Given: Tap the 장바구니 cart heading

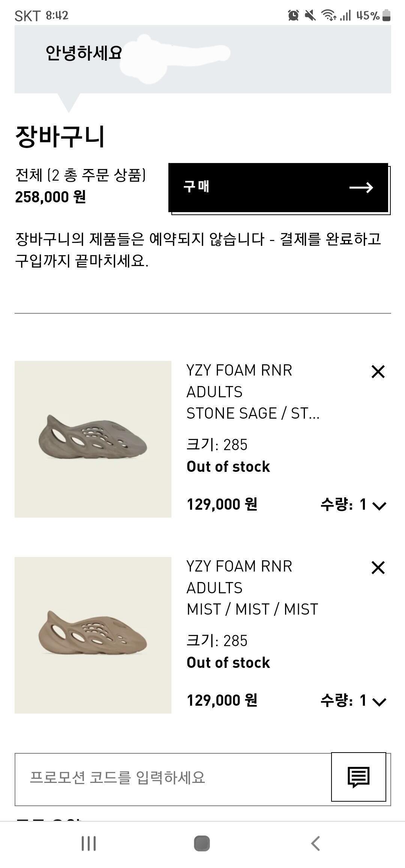Looking at the screenshot, I should [60, 136].
